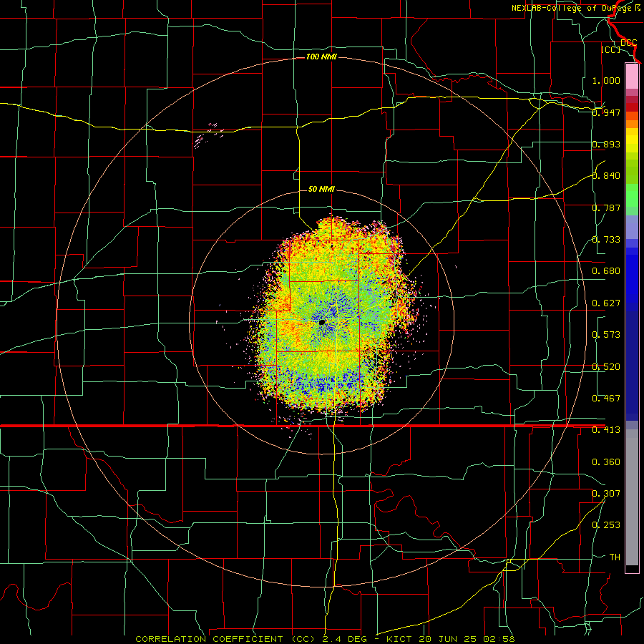Click the 0.680 scale label
Viewport: 644px width, 644px height.
point(606,271)
